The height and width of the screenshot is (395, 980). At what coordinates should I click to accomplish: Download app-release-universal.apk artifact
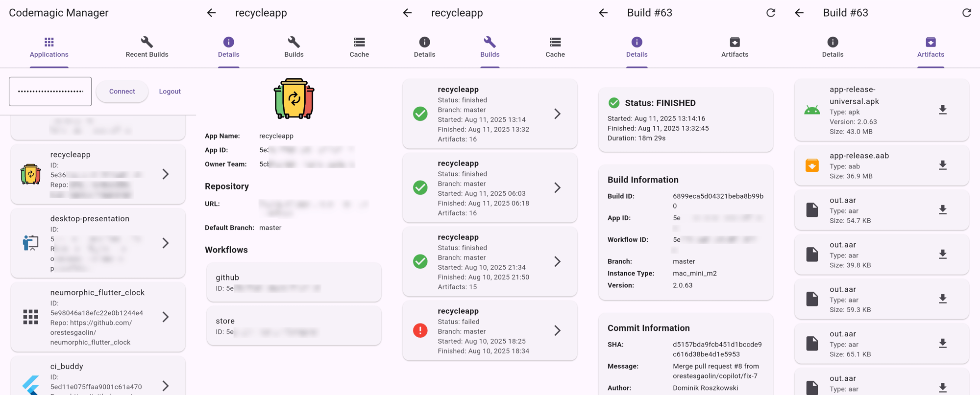tap(943, 110)
